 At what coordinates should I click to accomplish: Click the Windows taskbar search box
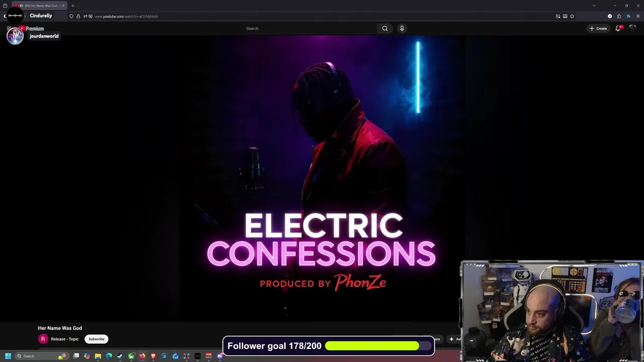tap(41, 356)
